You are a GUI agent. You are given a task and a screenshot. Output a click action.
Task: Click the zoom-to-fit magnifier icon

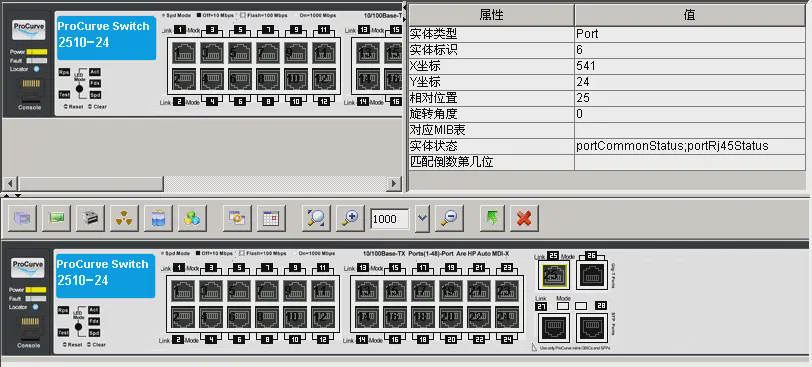click(316, 218)
